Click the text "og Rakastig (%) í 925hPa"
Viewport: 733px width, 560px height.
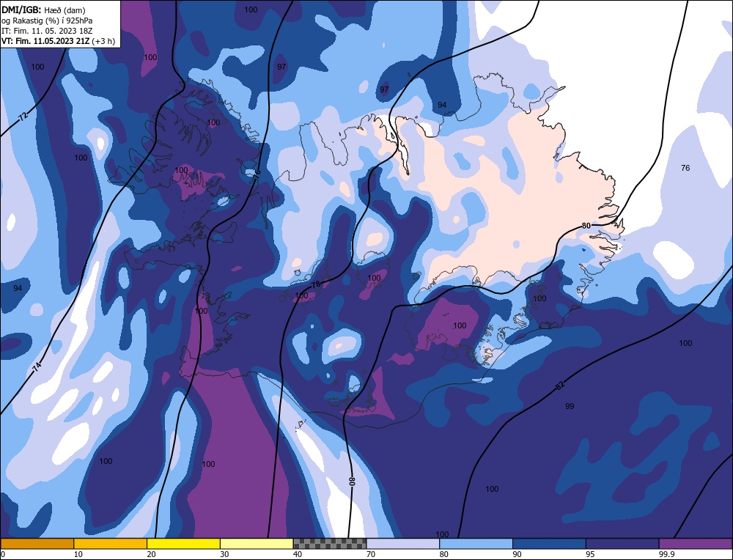[47, 21]
